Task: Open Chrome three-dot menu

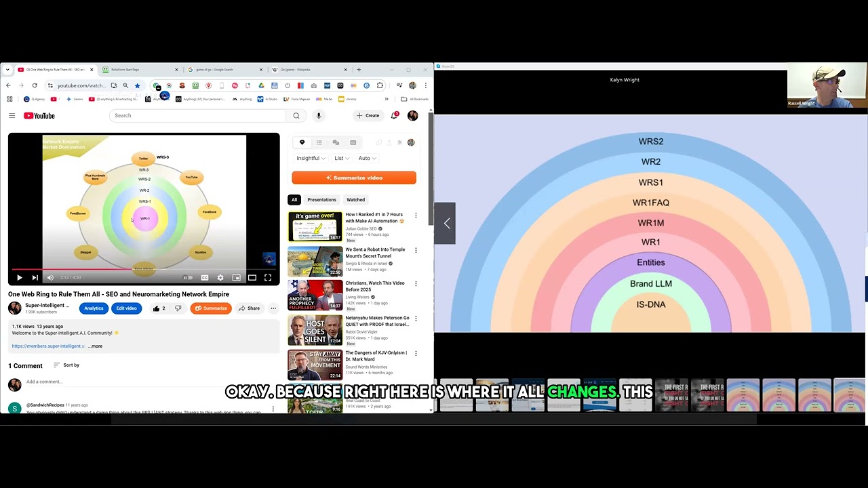Action: (x=425, y=85)
